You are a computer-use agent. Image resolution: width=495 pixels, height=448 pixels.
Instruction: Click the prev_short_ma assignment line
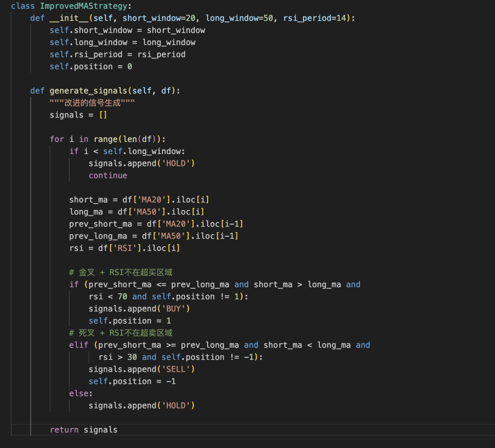tap(156, 224)
